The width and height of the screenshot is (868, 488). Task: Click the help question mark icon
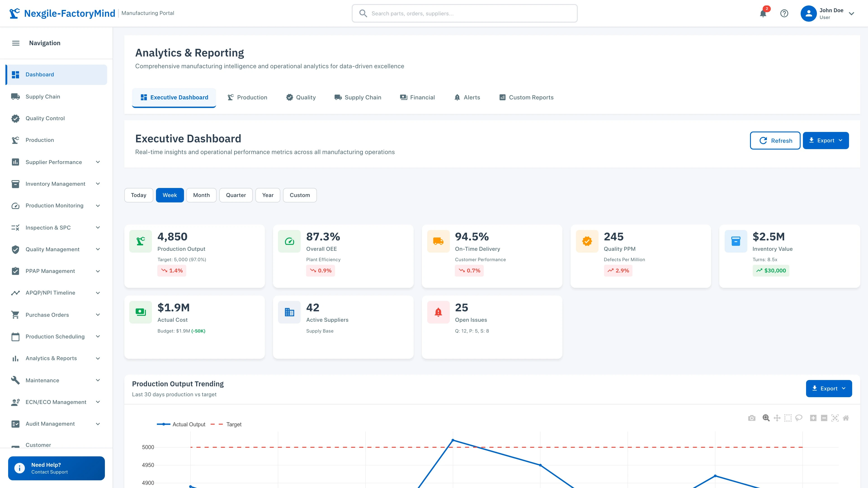[784, 14]
